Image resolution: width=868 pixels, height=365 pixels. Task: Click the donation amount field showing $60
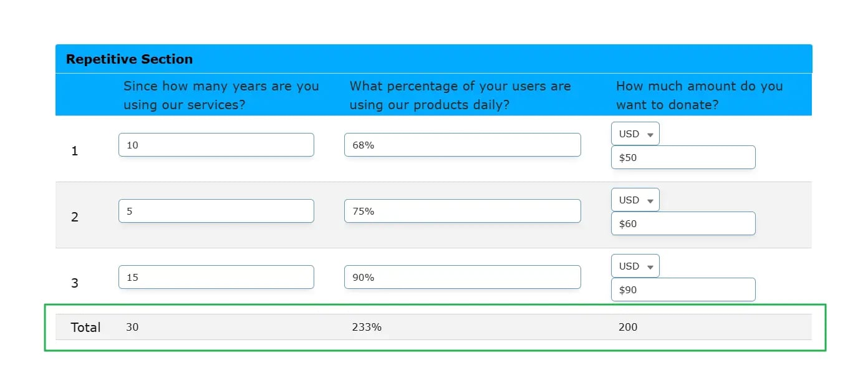[x=683, y=223]
